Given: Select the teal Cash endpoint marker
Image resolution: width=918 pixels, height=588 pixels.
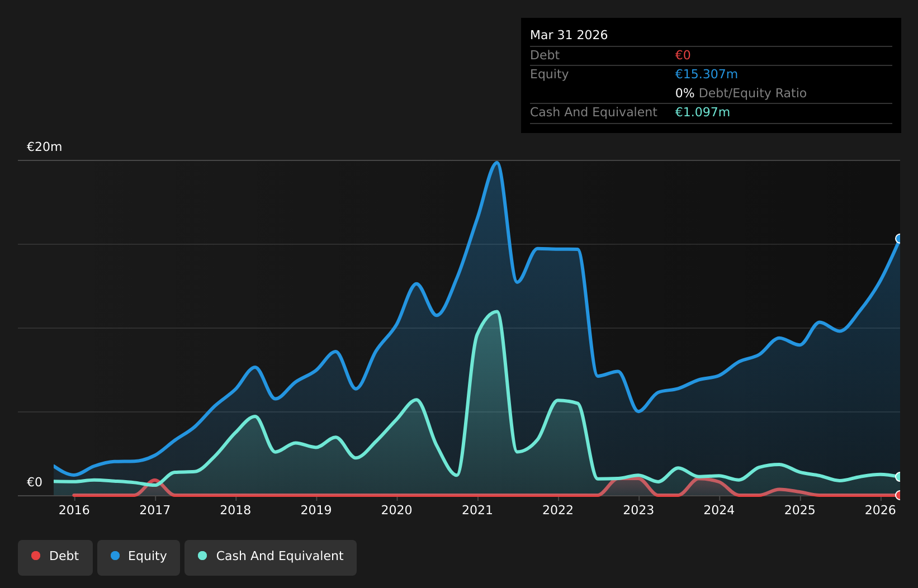Looking at the screenshot, I should pyautogui.click(x=900, y=477).
